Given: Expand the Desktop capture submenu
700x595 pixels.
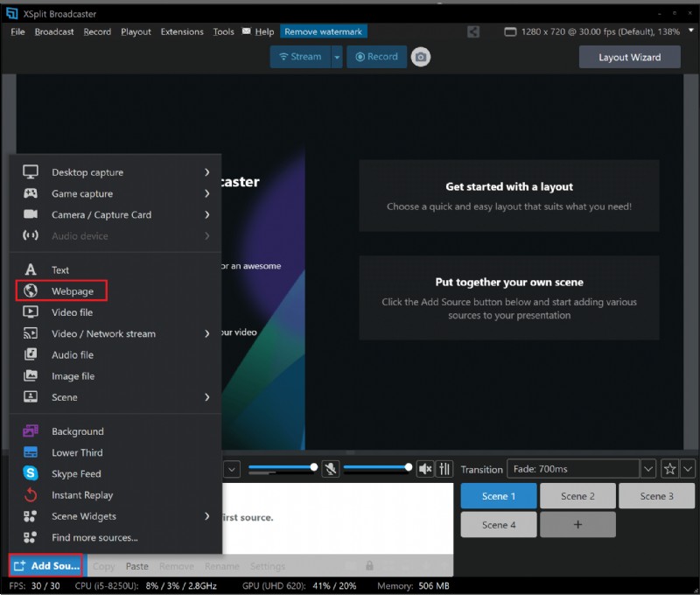Looking at the screenshot, I should click(207, 171).
